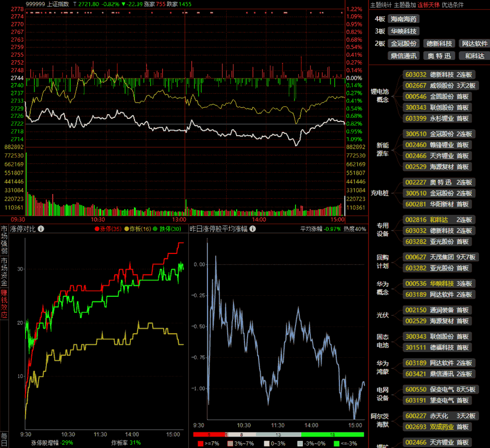Click the info icon beside 昨日涨停股平均涨幅
This screenshot has width=490, height=448.
click(252, 229)
